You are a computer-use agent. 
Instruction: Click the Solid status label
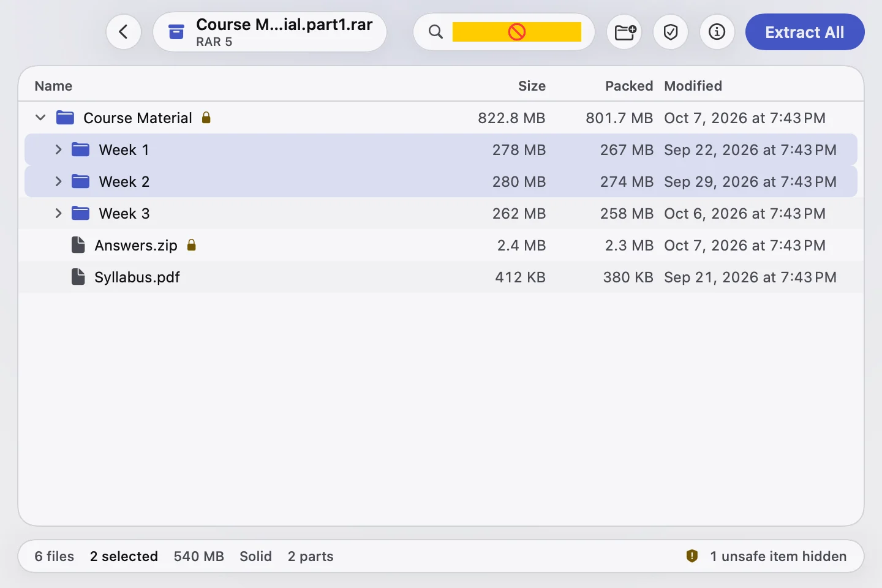point(255,556)
